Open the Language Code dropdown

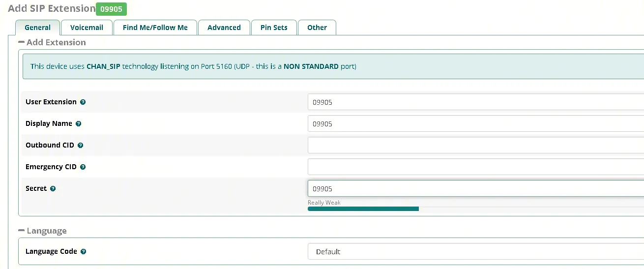(x=476, y=252)
